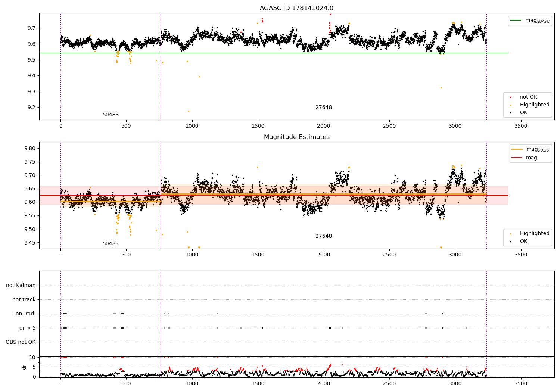The image size is (560, 392).
Task: Click the 50483 observation label in top plot
Action: (111, 115)
